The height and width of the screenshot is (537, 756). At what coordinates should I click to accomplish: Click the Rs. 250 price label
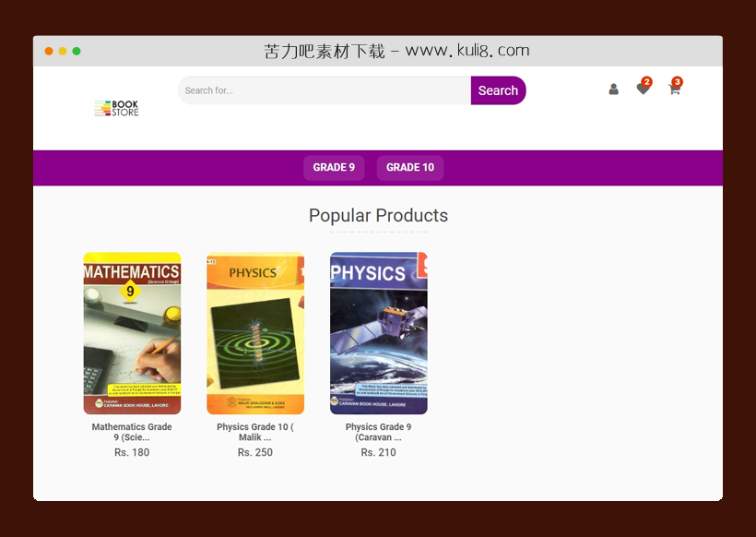(x=254, y=452)
